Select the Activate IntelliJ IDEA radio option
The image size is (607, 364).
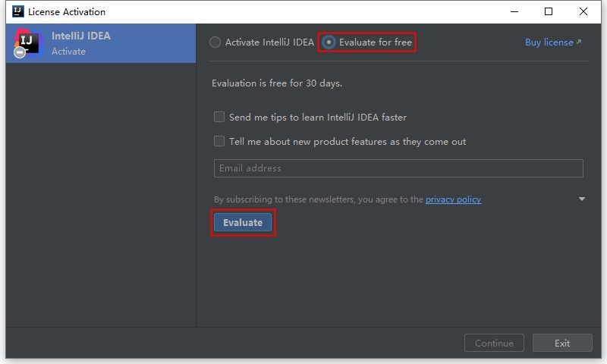coord(215,42)
